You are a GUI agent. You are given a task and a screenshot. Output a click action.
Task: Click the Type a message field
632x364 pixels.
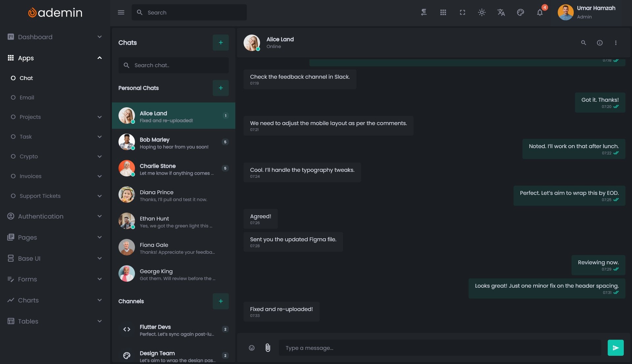click(439, 348)
